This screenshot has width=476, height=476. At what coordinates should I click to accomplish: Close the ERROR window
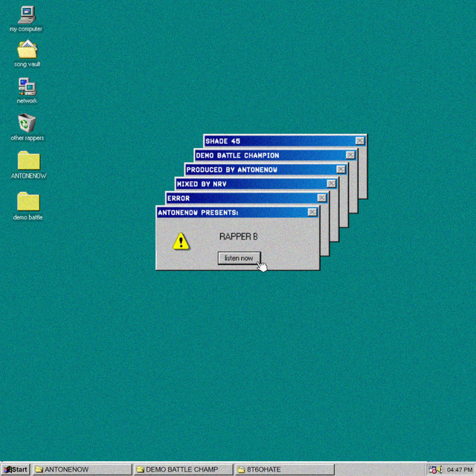[322, 198]
